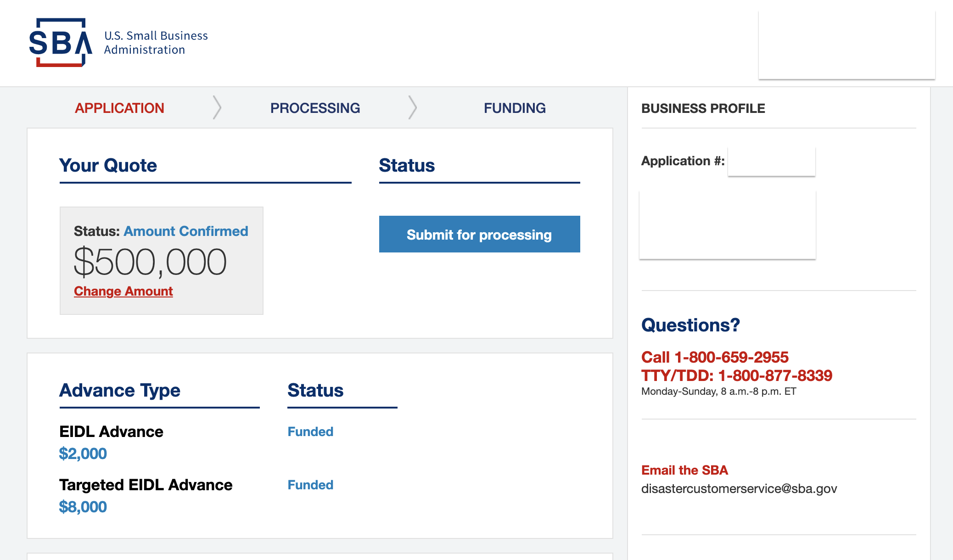Click the BUSINESS PROFILE heading

(x=703, y=108)
